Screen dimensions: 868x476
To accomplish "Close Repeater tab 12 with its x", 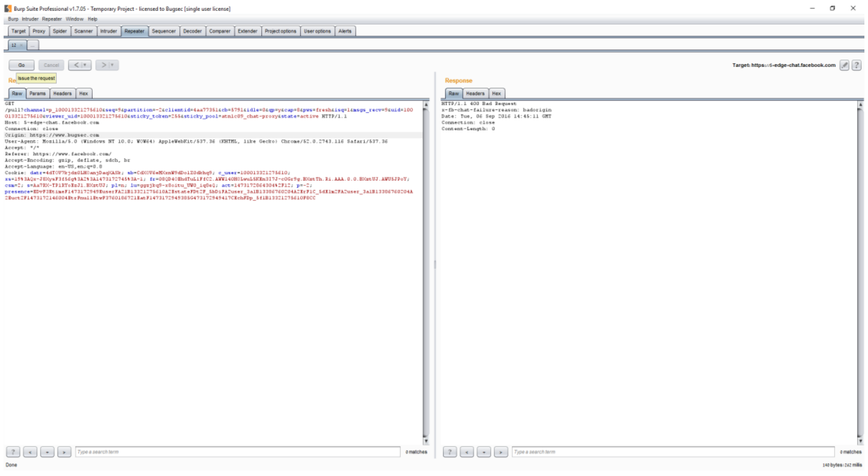I will [x=22, y=45].
